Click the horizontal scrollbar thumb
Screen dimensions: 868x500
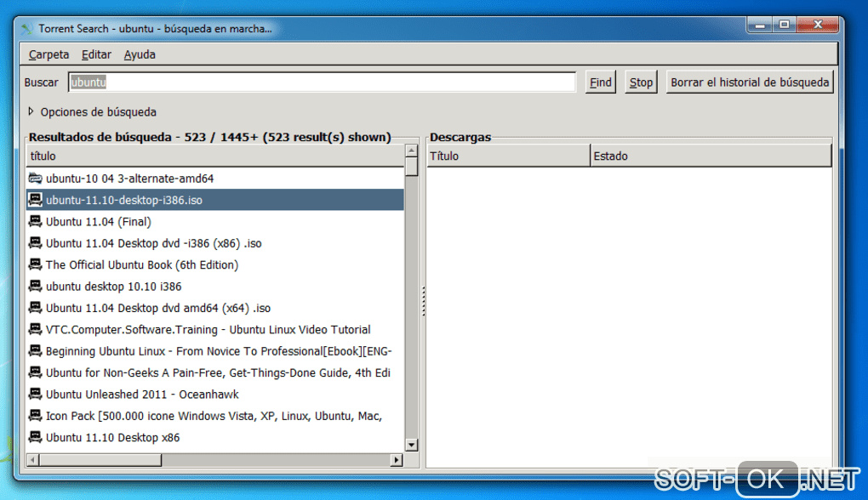(100, 460)
